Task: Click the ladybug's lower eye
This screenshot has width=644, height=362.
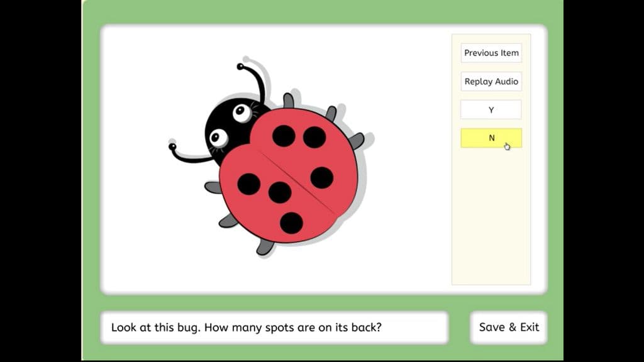Action: coord(218,138)
